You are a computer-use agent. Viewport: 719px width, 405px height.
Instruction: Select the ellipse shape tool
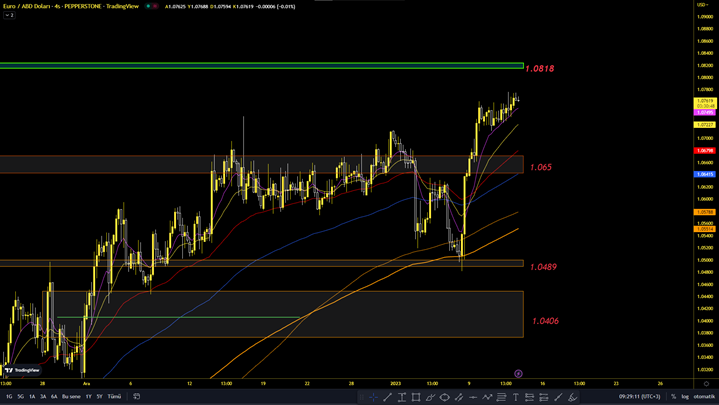[x=444, y=397]
